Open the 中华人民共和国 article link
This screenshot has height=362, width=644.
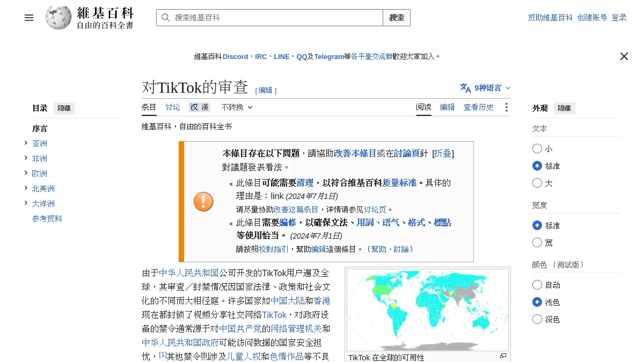pyautogui.click(x=189, y=273)
